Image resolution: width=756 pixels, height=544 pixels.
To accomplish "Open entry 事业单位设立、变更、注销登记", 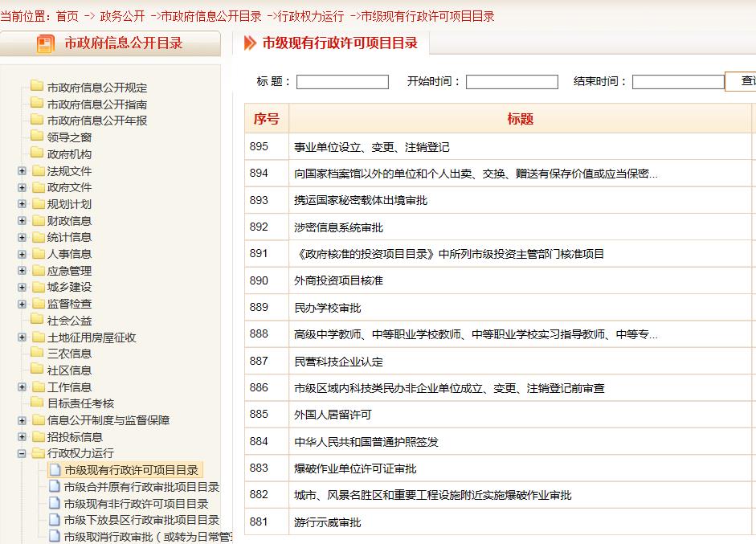I will click(372, 147).
